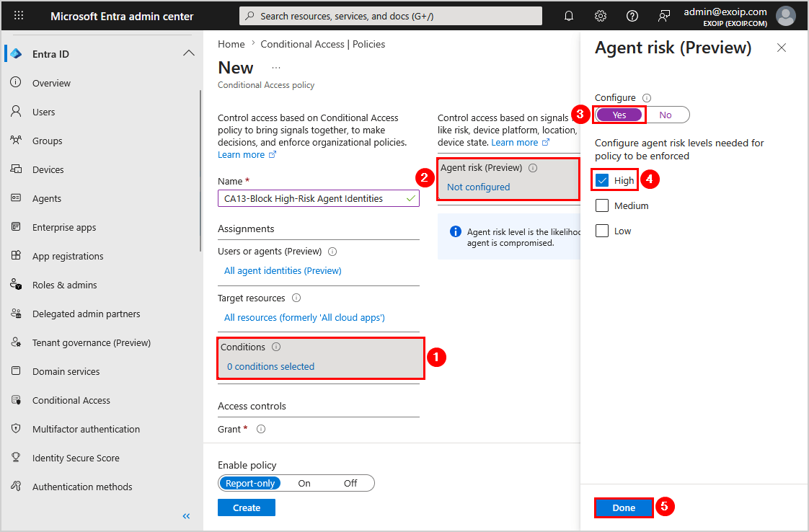Screen dimensions: 809x532
Task: Show info tooltip next to Grant
Action: (261, 429)
